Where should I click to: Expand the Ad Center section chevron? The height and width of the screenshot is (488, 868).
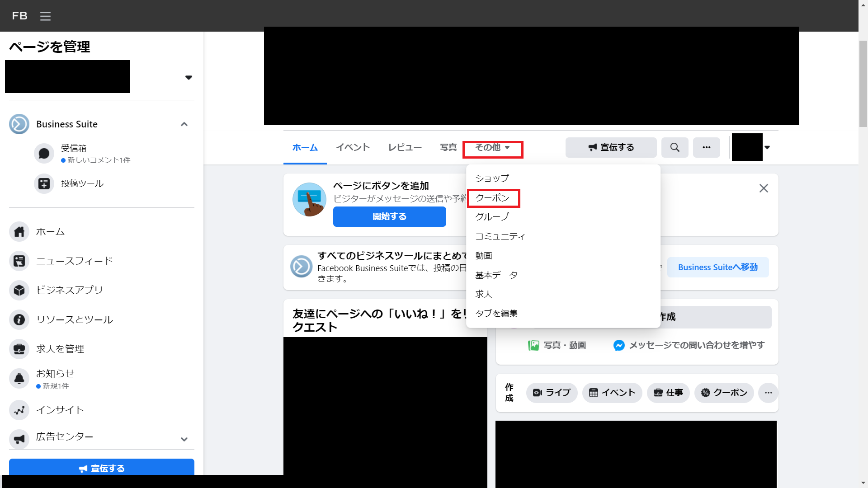click(184, 439)
